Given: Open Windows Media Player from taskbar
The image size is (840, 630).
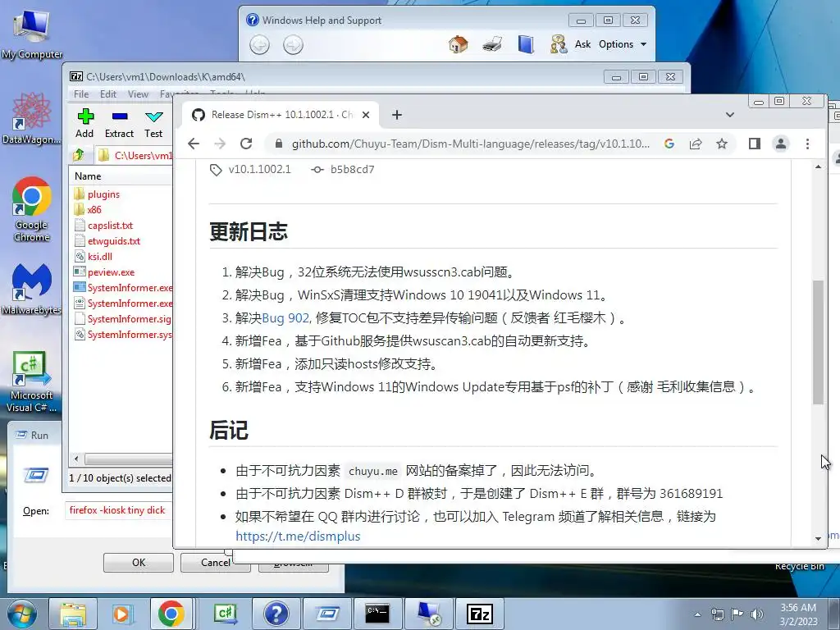Looking at the screenshot, I should coord(121,614).
